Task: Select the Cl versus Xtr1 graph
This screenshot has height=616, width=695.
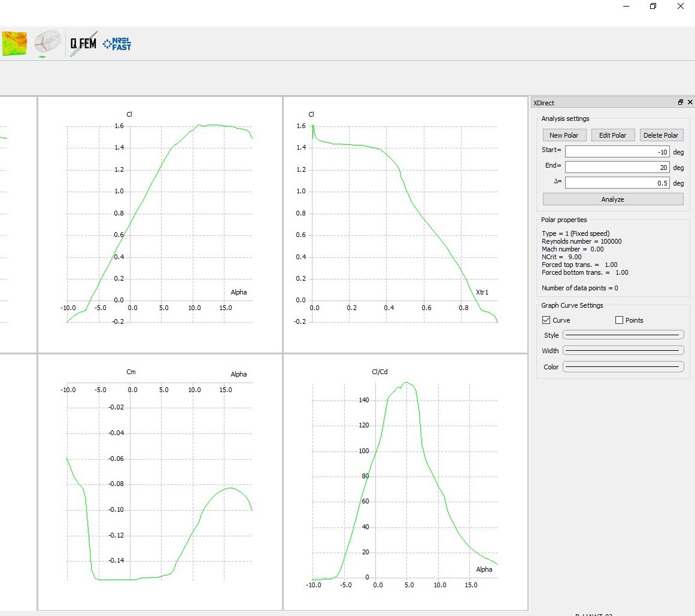Action: 405,224
